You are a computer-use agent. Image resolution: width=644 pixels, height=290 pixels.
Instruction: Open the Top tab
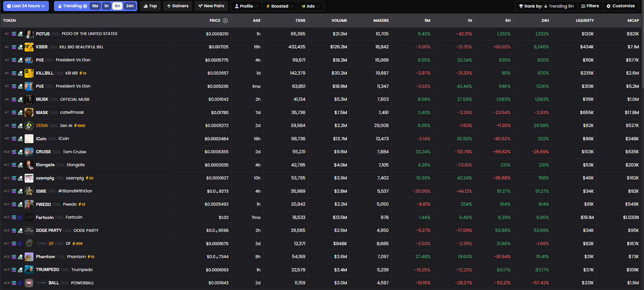pyautogui.click(x=150, y=6)
